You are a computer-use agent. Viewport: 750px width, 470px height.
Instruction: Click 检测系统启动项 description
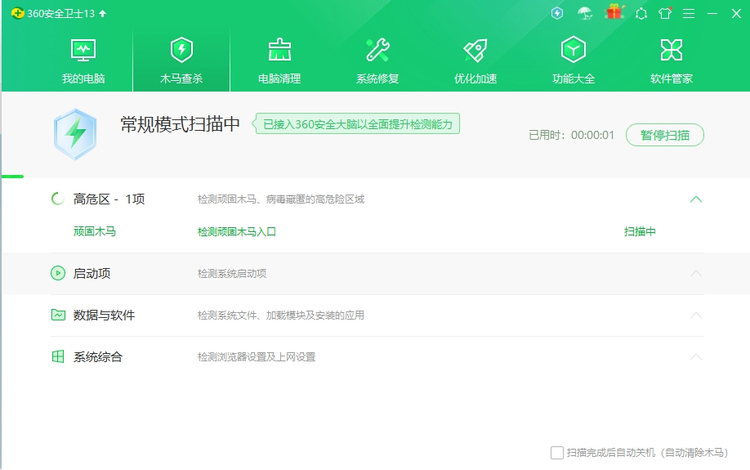tap(232, 274)
